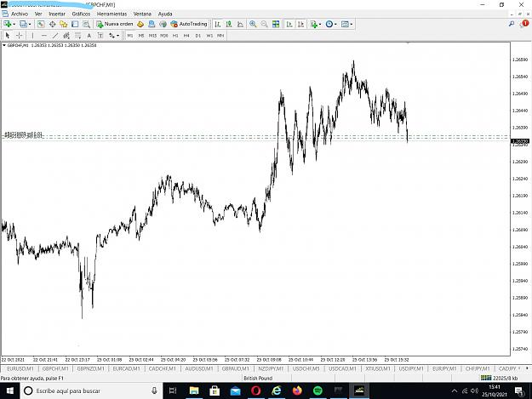Expand the templates dropdown arrow
532x399 pixels.
pyautogui.click(x=352, y=25)
